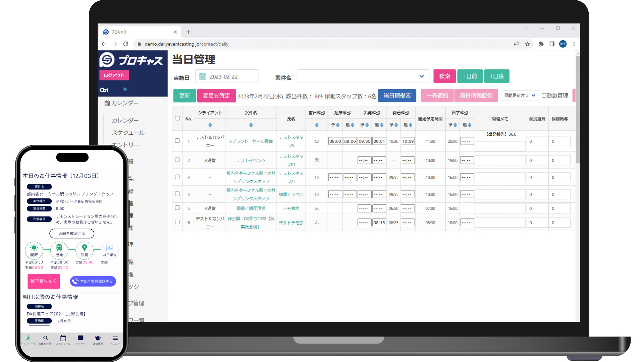The image size is (644, 362).
Task: Check the 勤怠管理 checkbox
Action: point(544,96)
